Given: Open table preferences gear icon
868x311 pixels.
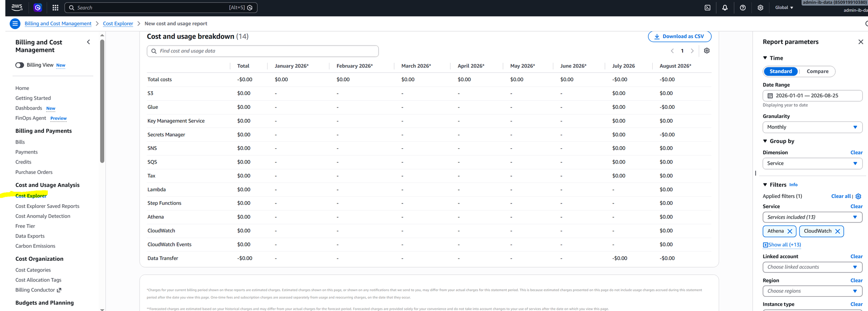Looking at the screenshot, I should [707, 51].
